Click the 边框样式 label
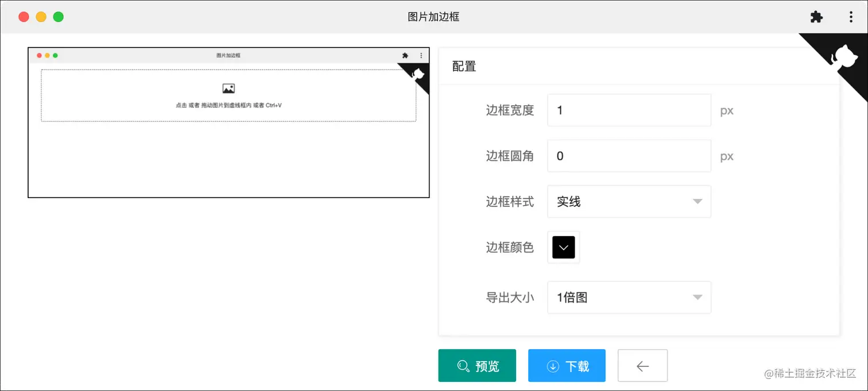 (x=510, y=202)
